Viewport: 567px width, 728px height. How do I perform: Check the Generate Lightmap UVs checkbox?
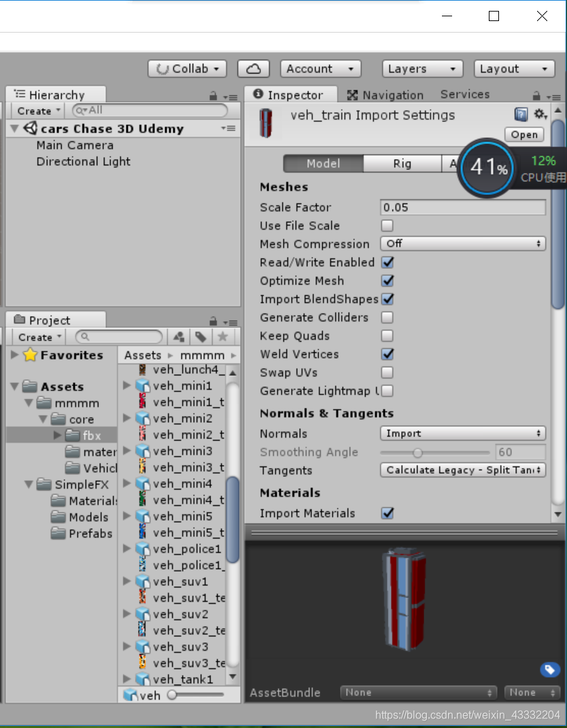pyautogui.click(x=387, y=391)
